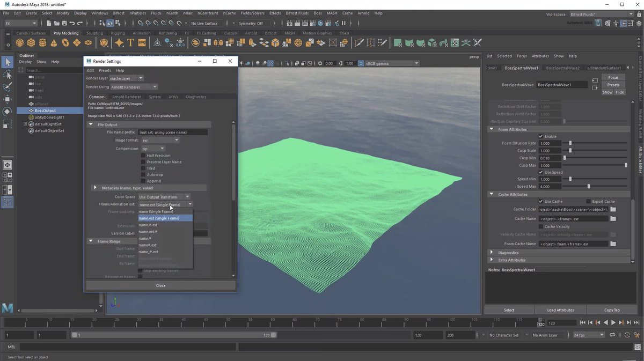Viewport: 644px width, 361px height.
Task: Click the Presets button in Attribute Editor
Action: pyautogui.click(x=613, y=85)
